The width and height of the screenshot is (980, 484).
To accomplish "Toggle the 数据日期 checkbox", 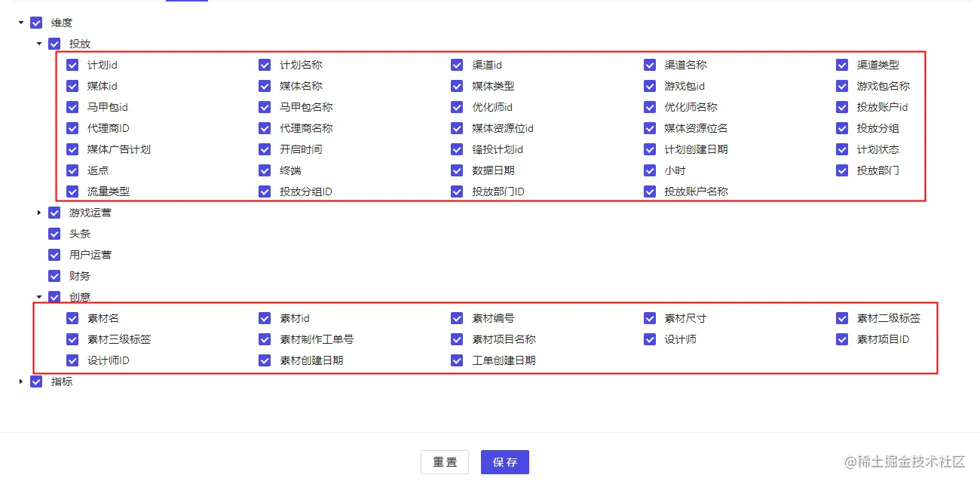I will click(x=457, y=170).
